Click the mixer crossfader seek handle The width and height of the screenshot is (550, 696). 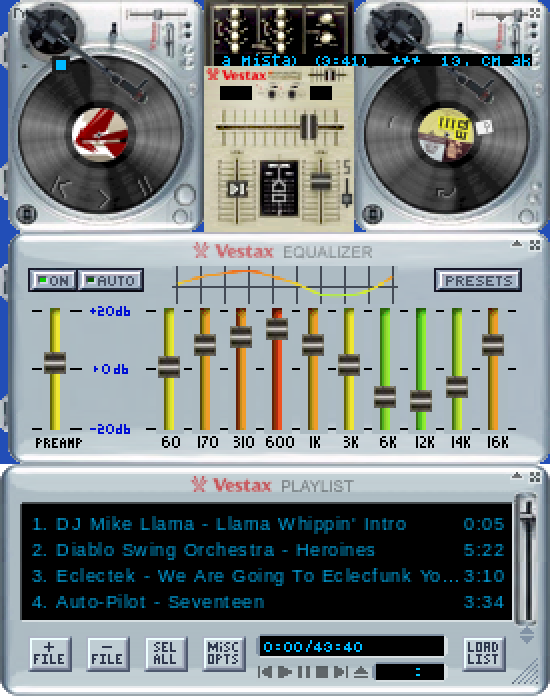[x=309, y=127]
